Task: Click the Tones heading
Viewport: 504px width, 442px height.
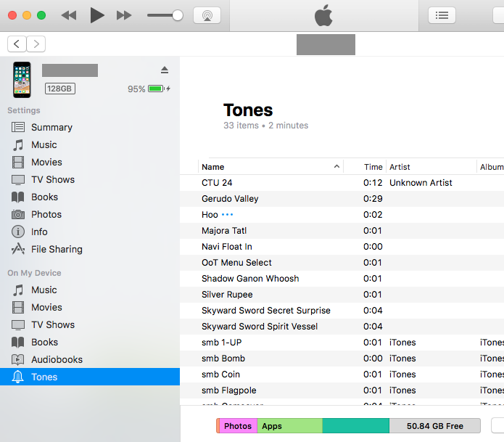Action: pos(248,110)
